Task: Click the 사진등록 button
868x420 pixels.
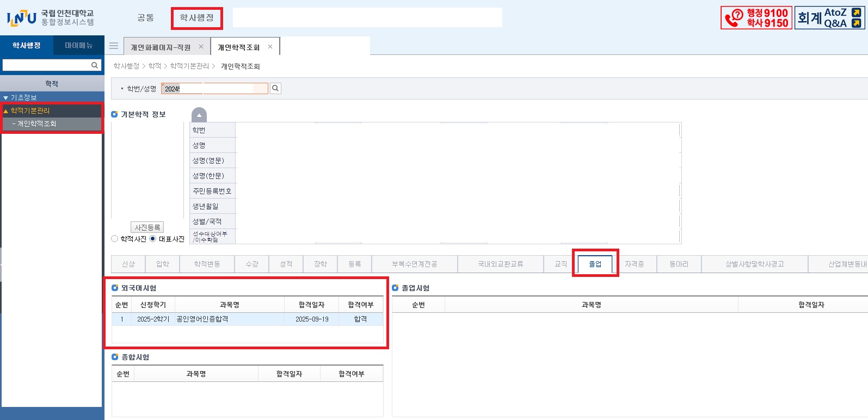Action: [147, 227]
